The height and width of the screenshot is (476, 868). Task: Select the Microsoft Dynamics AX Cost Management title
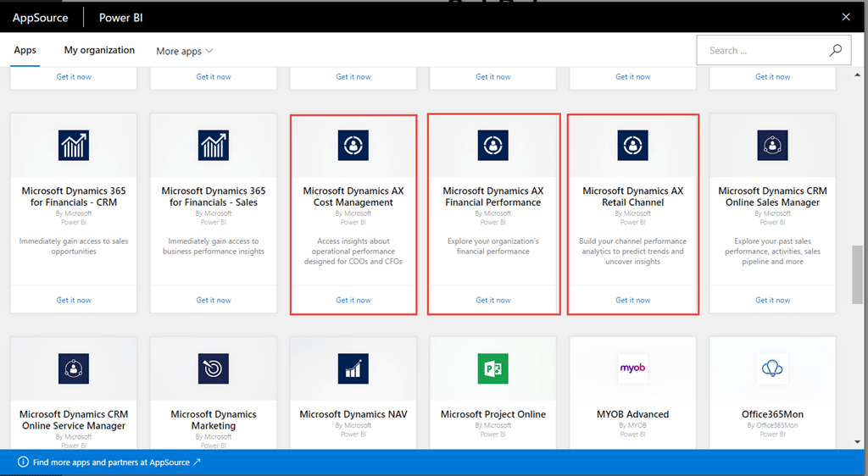(353, 196)
